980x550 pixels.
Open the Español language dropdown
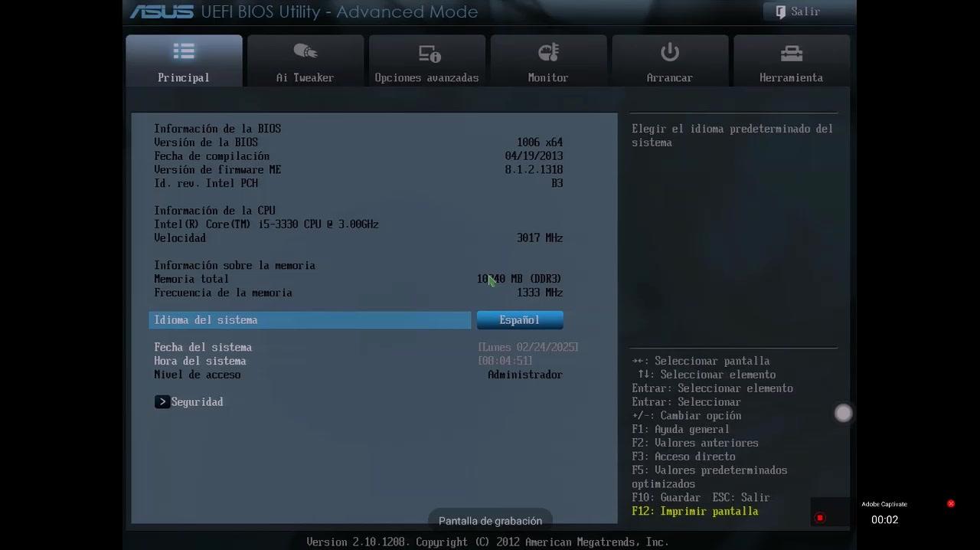coord(520,320)
